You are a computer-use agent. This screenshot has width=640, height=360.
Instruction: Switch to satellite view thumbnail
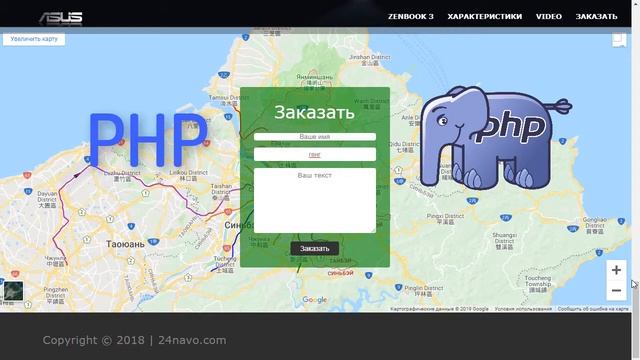[x=13, y=291]
